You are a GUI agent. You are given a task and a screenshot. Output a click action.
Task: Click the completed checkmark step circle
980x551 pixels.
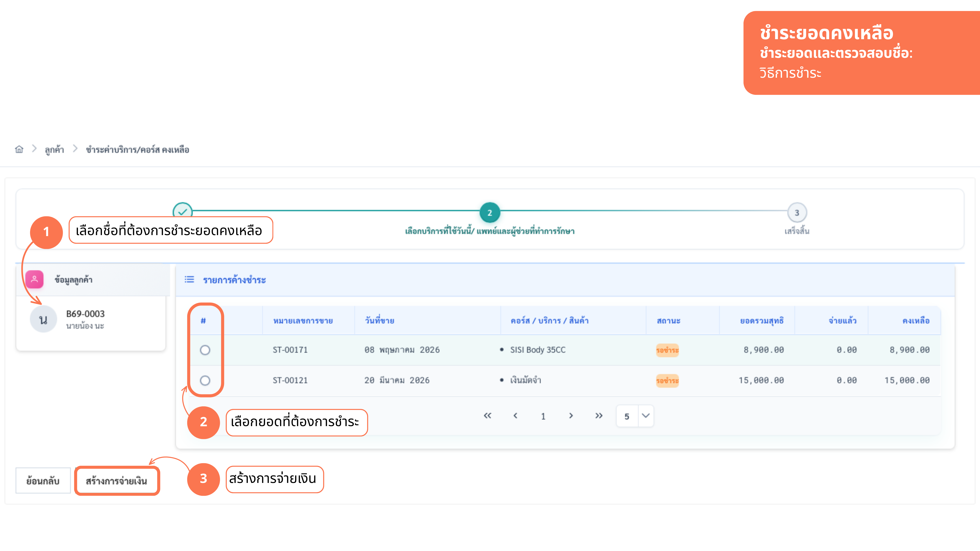click(x=183, y=211)
